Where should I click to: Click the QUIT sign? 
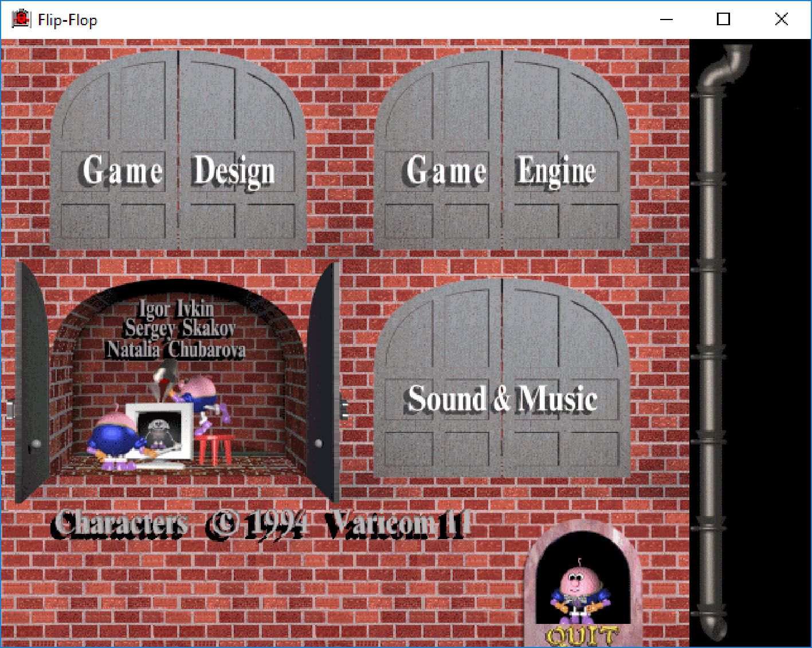[582, 636]
